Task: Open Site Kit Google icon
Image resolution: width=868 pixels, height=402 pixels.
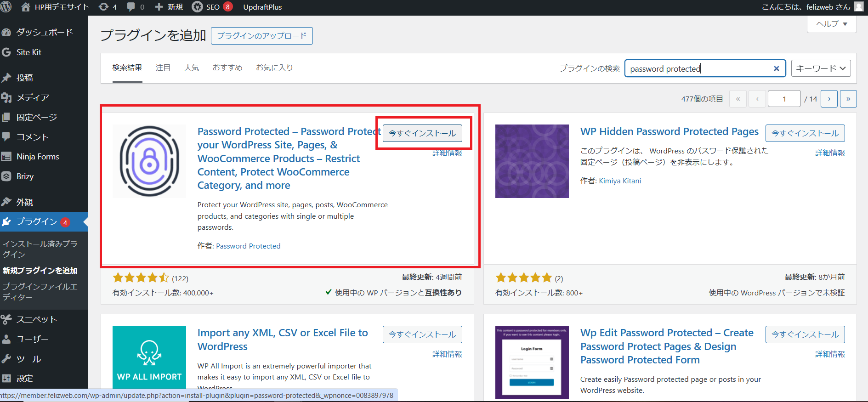Action: click(x=6, y=52)
